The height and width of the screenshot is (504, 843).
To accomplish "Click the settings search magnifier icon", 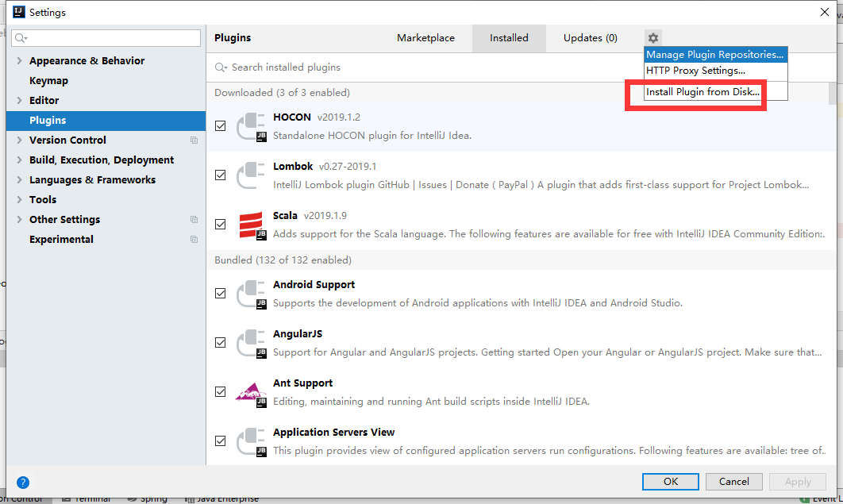I will point(21,37).
